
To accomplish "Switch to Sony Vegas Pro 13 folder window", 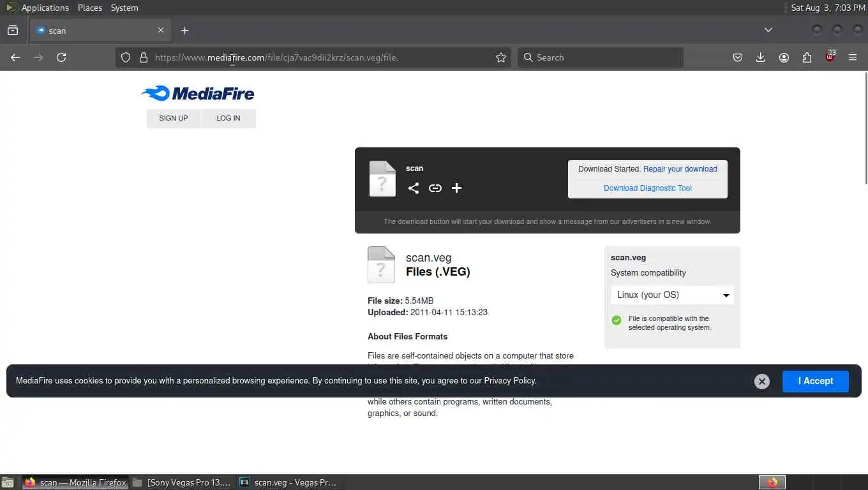I will 183,482.
